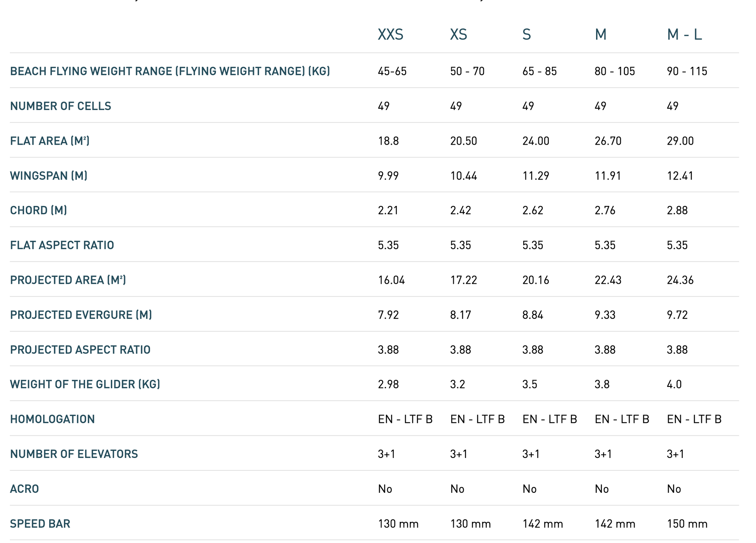Select the Homologation row label

tap(53, 419)
